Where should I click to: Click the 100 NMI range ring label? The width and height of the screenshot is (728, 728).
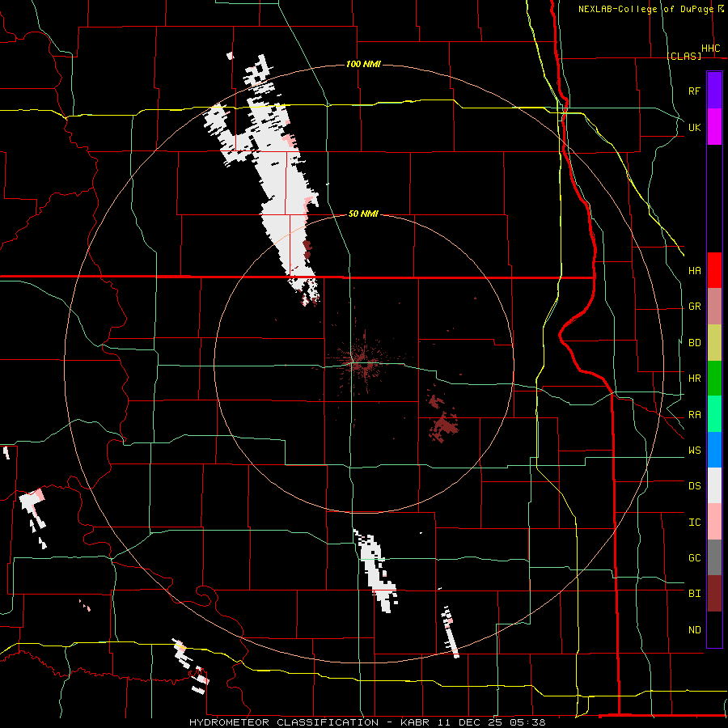[363, 64]
